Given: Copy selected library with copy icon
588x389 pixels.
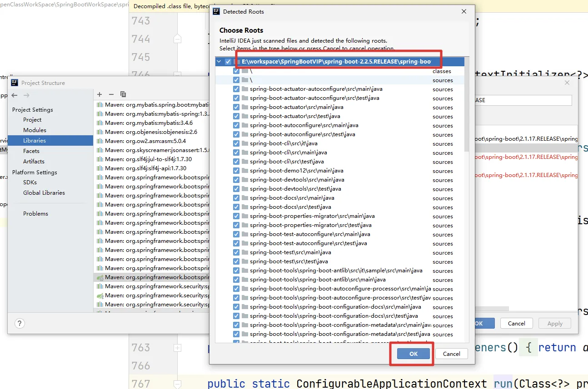Looking at the screenshot, I should 123,94.
